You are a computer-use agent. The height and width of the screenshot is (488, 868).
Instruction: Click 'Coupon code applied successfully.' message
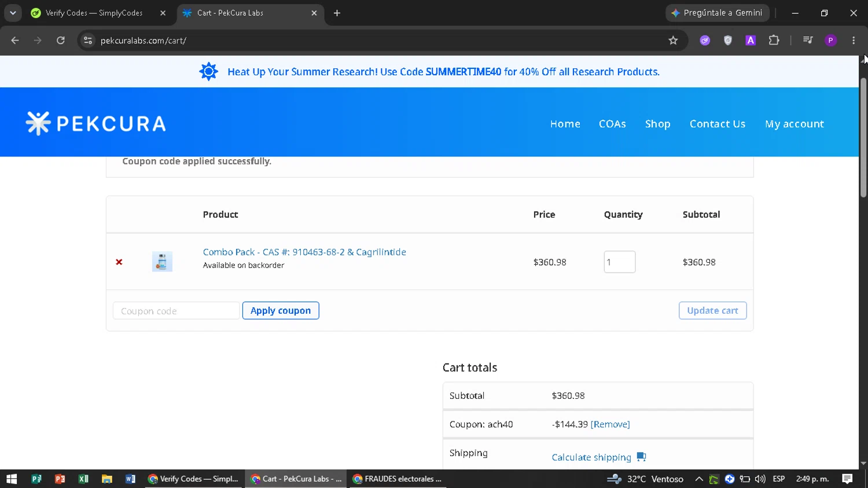[197, 161]
